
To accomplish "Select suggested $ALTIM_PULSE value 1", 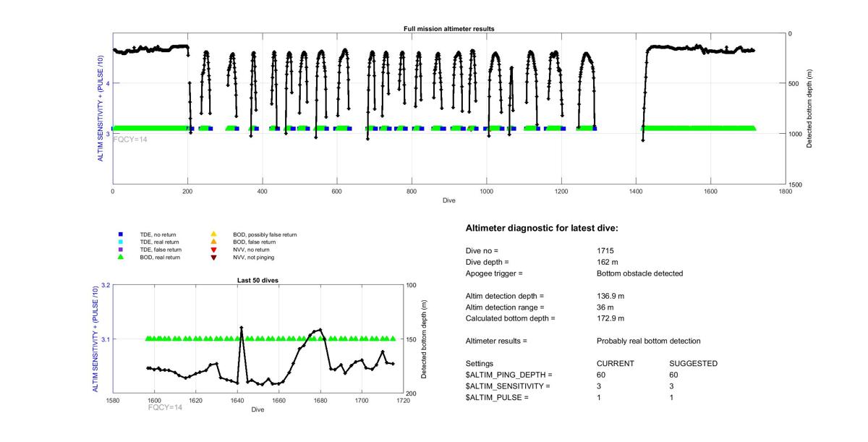I will click(x=672, y=398).
